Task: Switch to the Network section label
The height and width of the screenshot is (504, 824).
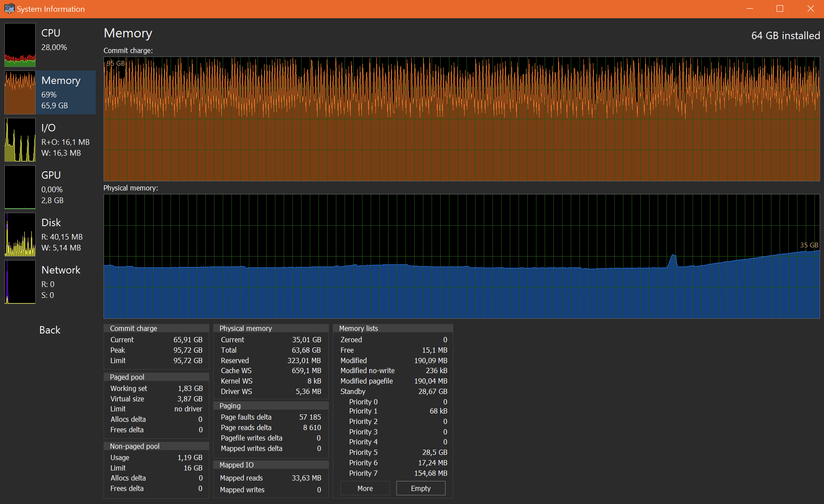Action: click(61, 270)
